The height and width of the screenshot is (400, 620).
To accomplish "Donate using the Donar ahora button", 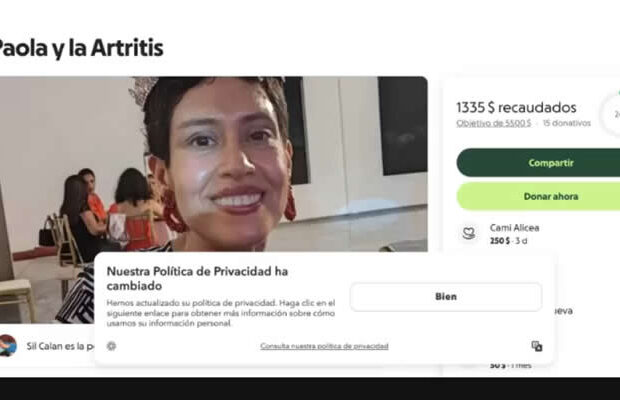I will tap(538, 196).
